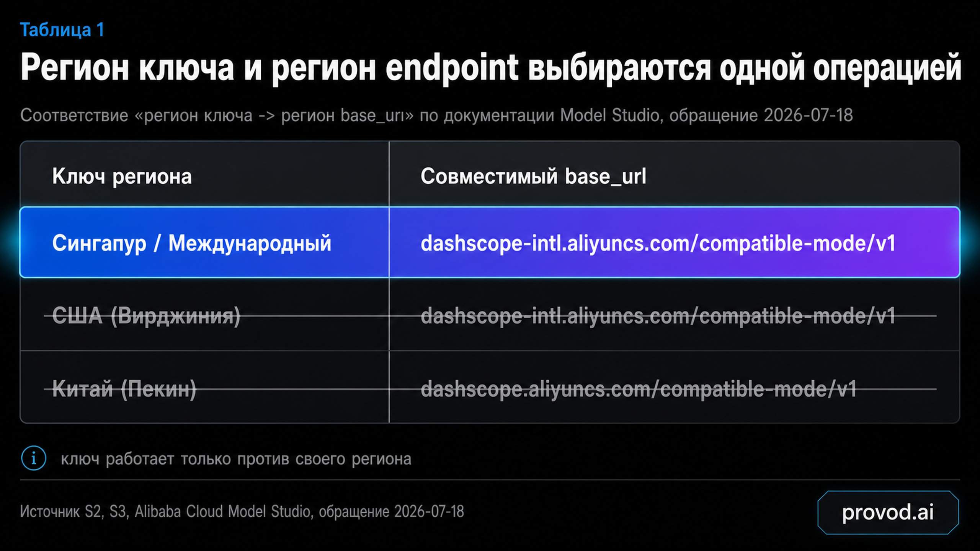Click the dashscope-intl URL in the США row
Viewport: 980px width, 551px height.
pos(658,316)
